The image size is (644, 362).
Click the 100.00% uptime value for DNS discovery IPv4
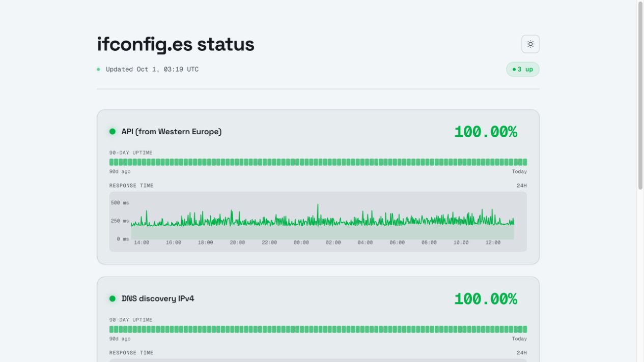point(486,299)
